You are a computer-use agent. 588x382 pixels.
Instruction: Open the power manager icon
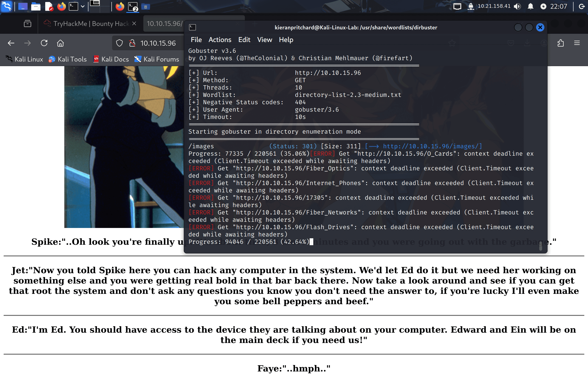543,6
